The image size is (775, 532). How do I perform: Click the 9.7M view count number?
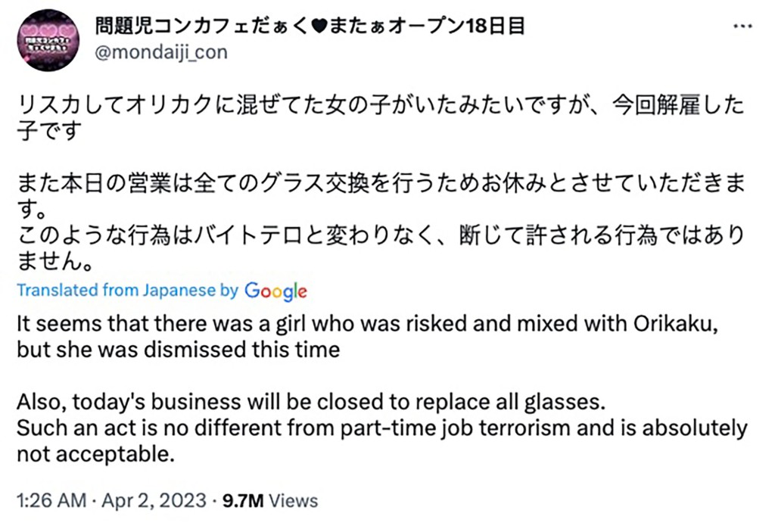241,500
